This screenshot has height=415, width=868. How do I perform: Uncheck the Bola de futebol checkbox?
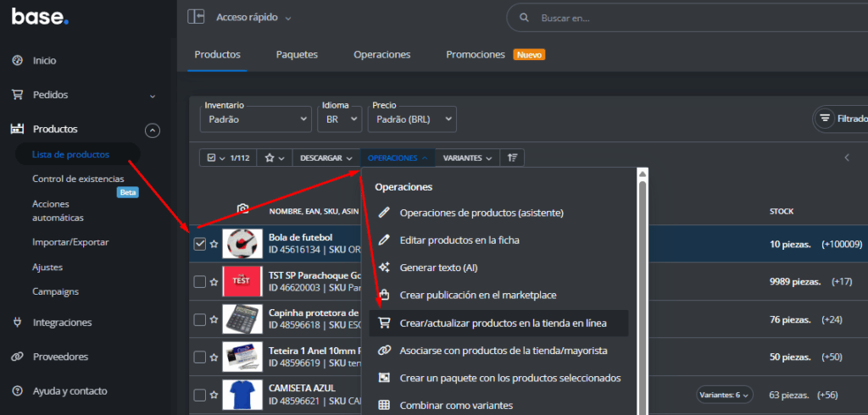[x=200, y=244]
